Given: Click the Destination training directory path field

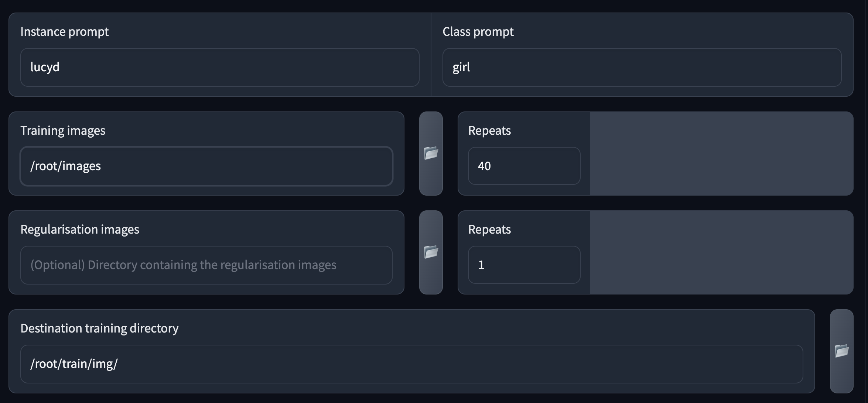Looking at the screenshot, I should (411, 364).
